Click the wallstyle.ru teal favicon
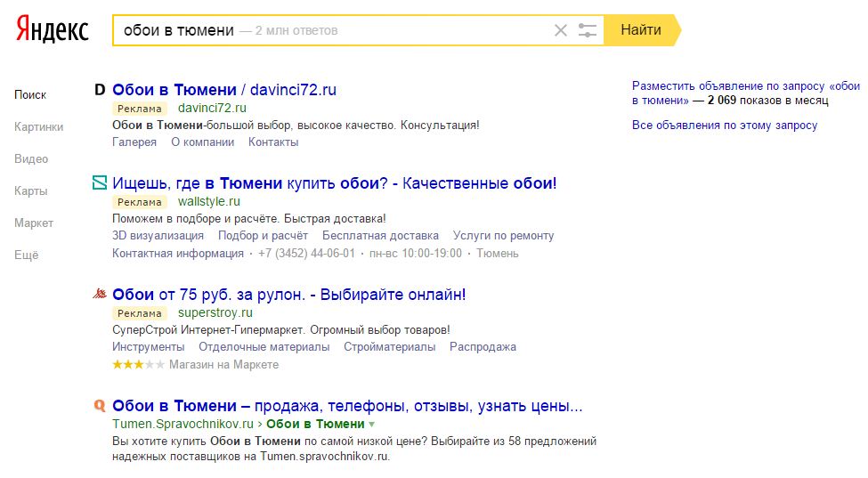The width and height of the screenshot is (868, 478). pyautogui.click(x=100, y=182)
